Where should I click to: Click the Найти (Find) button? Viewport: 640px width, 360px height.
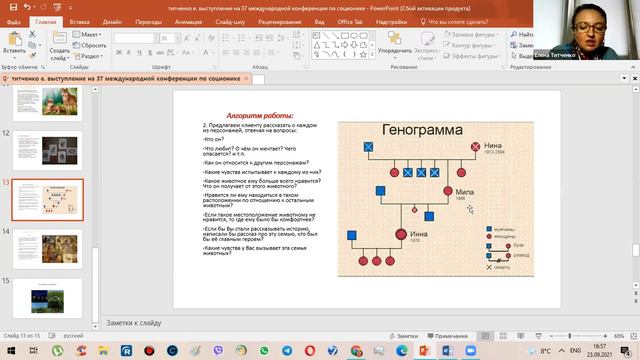pyautogui.click(x=522, y=35)
